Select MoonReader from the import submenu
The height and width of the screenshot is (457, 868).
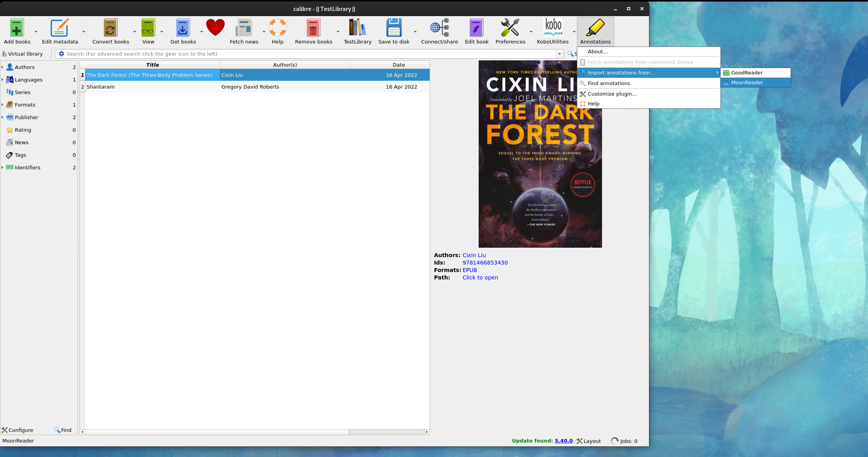(747, 82)
